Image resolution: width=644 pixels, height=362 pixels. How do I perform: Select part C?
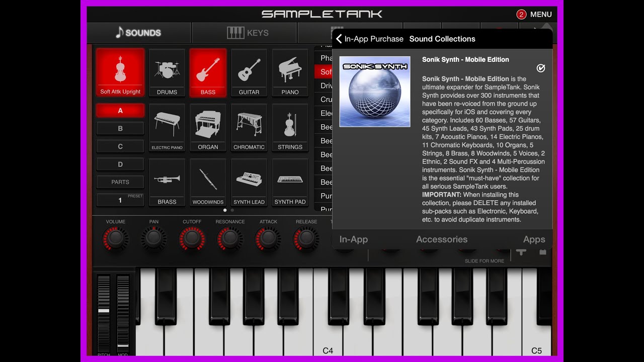[x=120, y=146]
